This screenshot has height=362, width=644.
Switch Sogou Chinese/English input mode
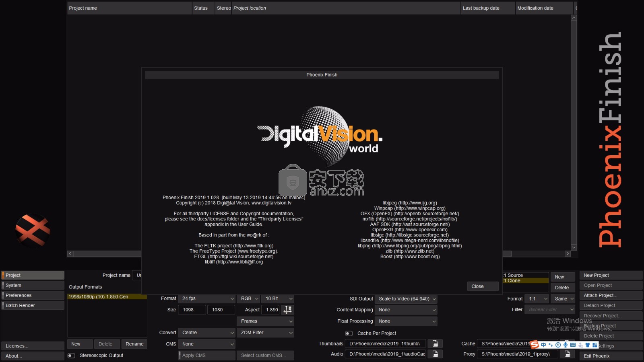pos(543,345)
